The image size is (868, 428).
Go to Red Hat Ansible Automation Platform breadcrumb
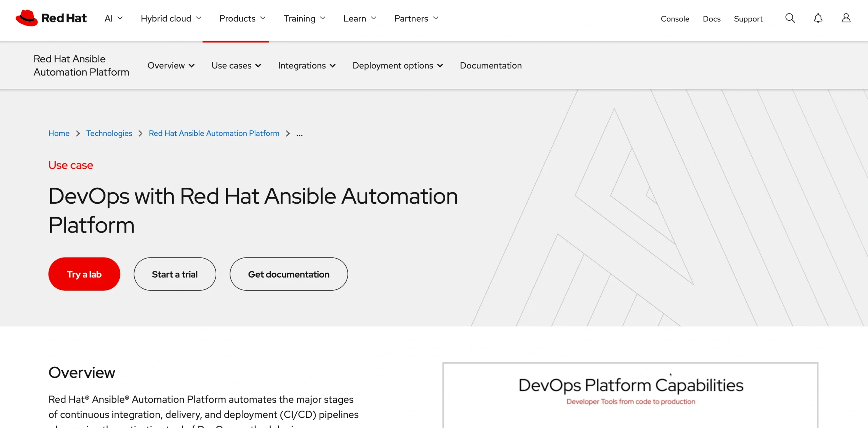214,133
